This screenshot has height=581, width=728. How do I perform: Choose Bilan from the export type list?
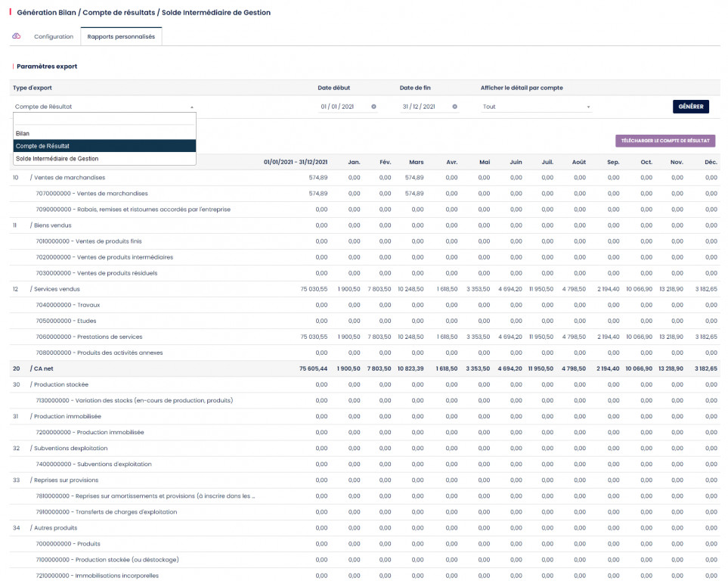coord(23,133)
